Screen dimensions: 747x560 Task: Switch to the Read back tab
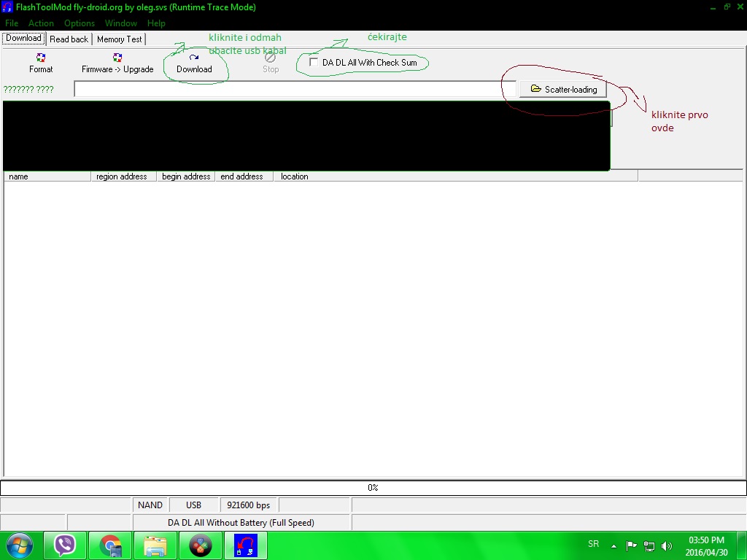pyautogui.click(x=69, y=39)
